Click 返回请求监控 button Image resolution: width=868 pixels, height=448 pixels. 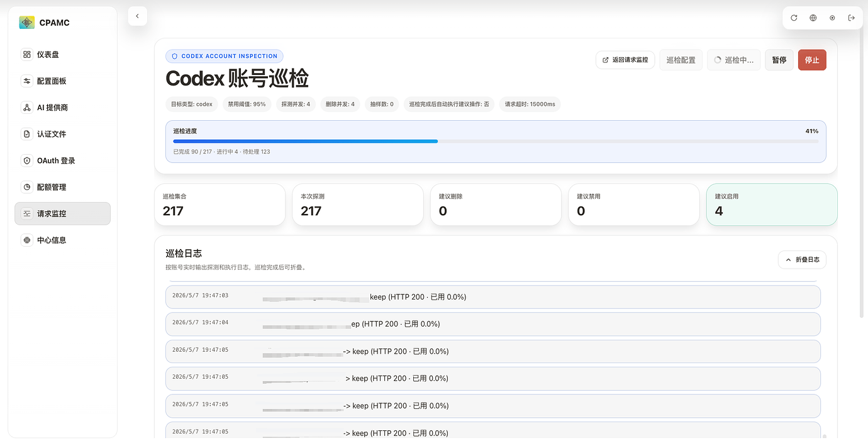click(625, 60)
